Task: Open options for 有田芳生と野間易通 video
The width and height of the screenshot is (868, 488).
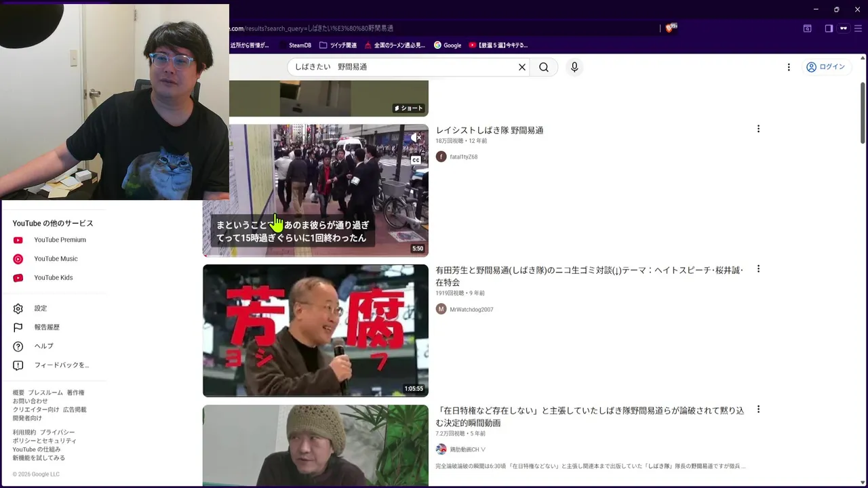Action: coord(758,269)
